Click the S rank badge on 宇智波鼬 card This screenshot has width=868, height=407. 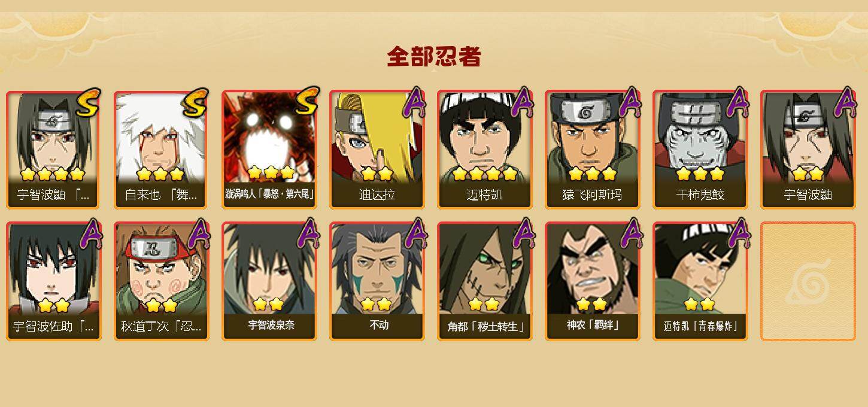tap(89, 103)
